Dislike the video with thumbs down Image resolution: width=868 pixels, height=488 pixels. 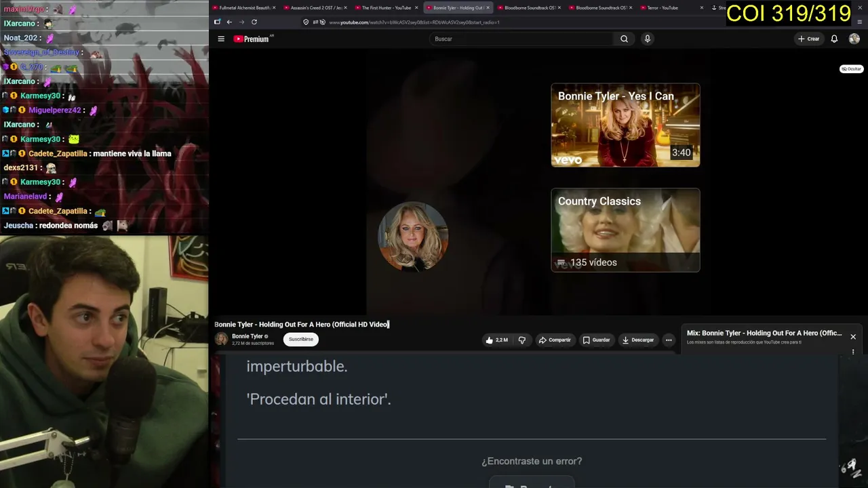pyautogui.click(x=521, y=340)
